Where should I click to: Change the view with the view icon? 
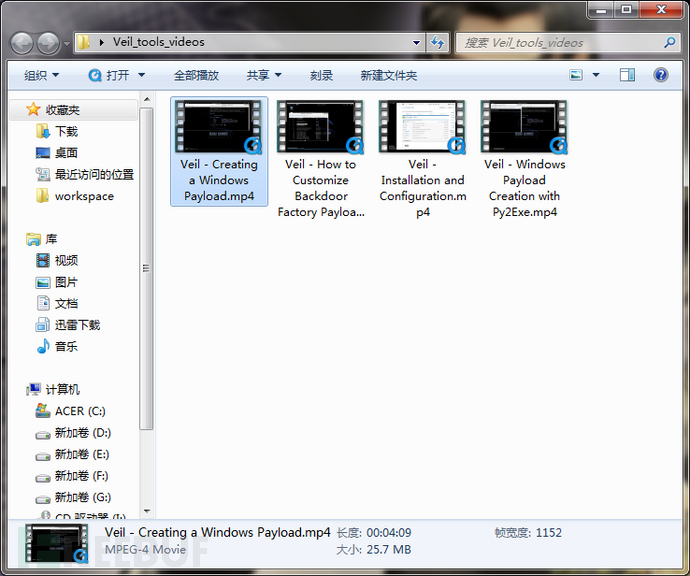coord(576,75)
